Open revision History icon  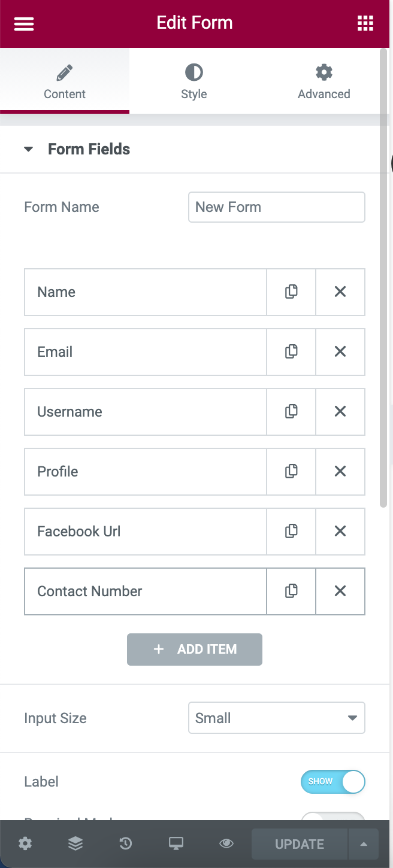coord(126,844)
